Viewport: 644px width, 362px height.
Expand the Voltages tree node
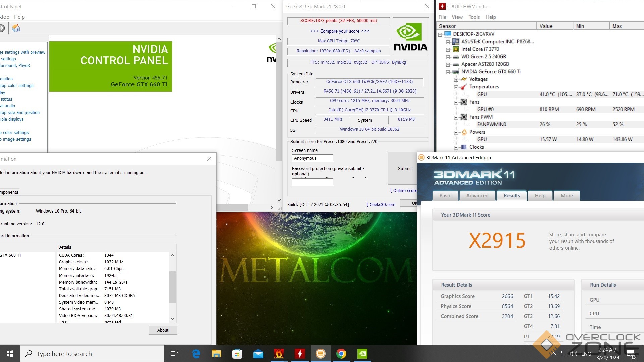[456, 79]
